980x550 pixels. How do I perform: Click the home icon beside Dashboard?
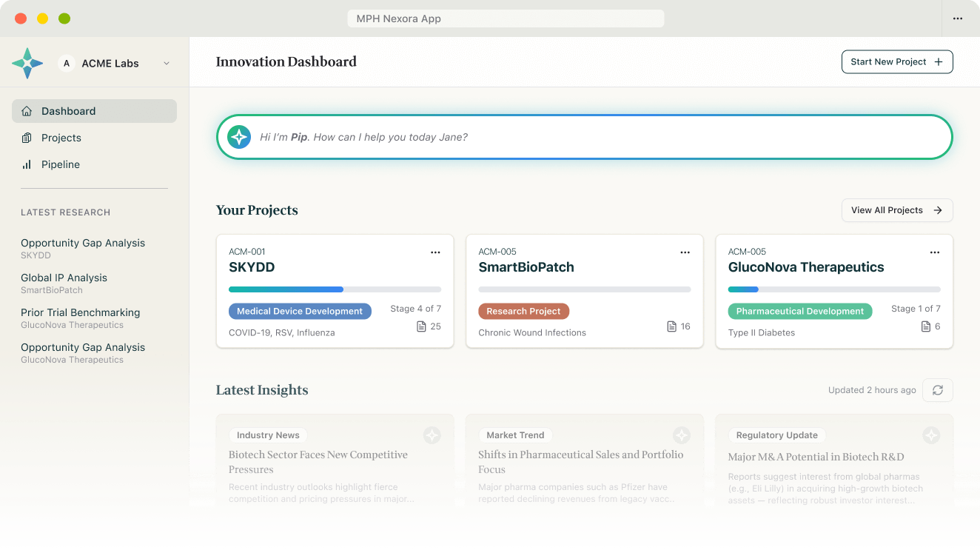click(27, 111)
